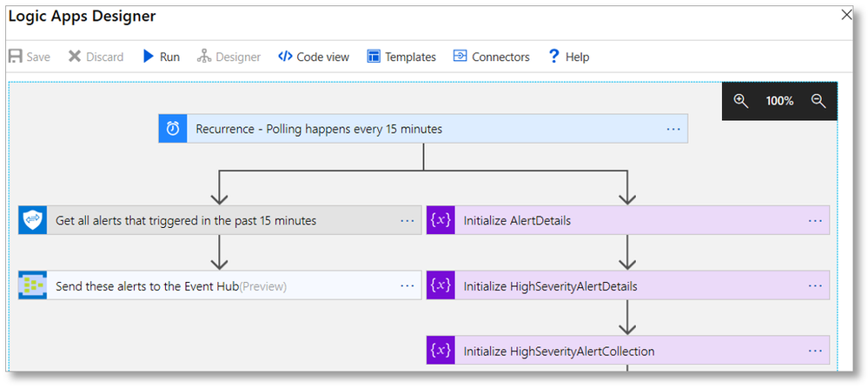Select the Discard toolbar label
This screenshot has height=388, width=868.
click(104, 57)
